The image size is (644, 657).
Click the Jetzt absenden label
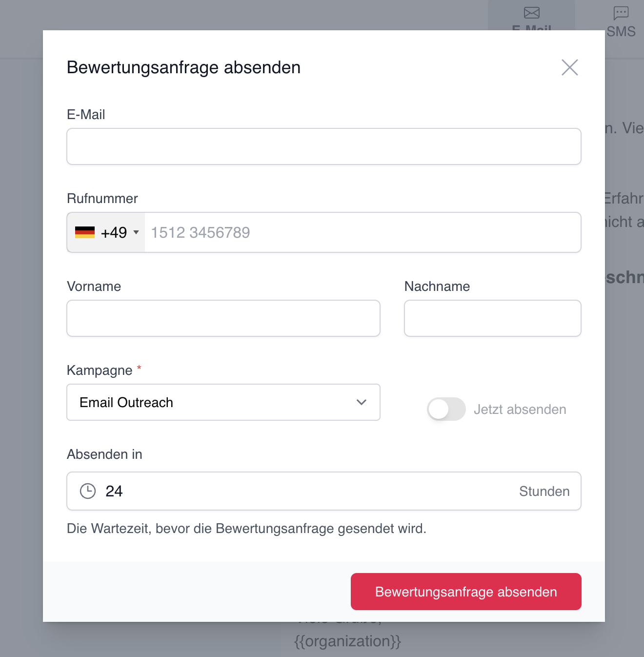coord(520,409)
